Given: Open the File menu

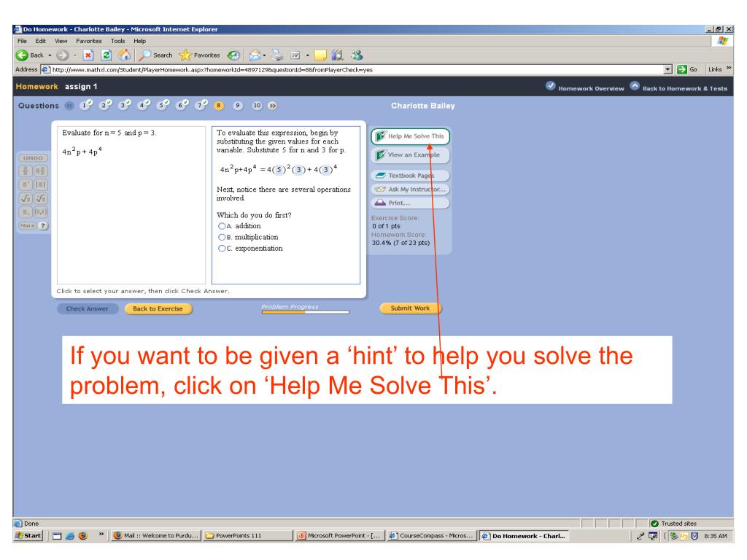Looking at the screenshot, I should pos(22,41).
